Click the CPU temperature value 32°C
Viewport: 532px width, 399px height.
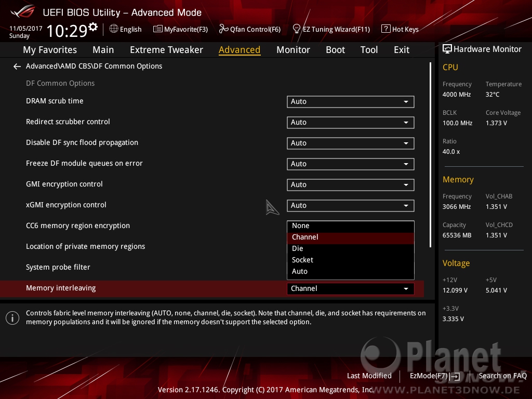click(493, 95)
